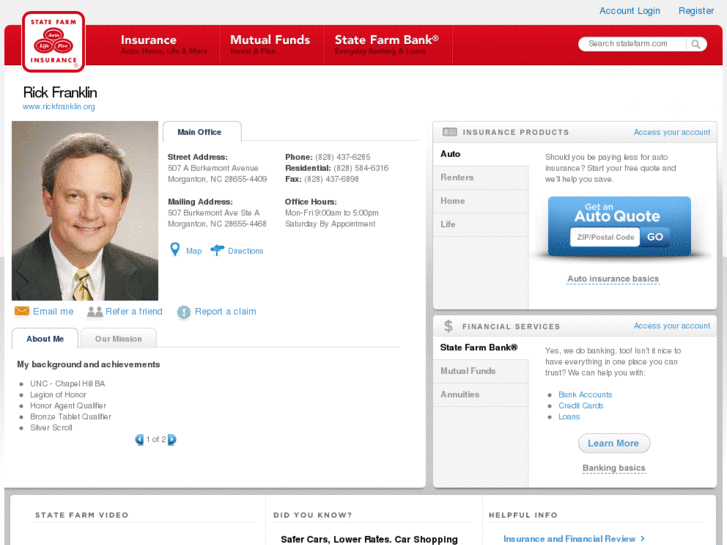The image size is (727, 545).
Task: Click the '1 of 2' page indicator
Action: coord(156,439)
